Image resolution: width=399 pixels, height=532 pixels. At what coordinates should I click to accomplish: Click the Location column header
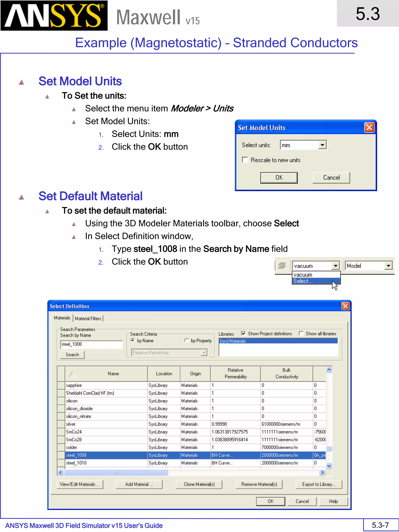[164, 373]
